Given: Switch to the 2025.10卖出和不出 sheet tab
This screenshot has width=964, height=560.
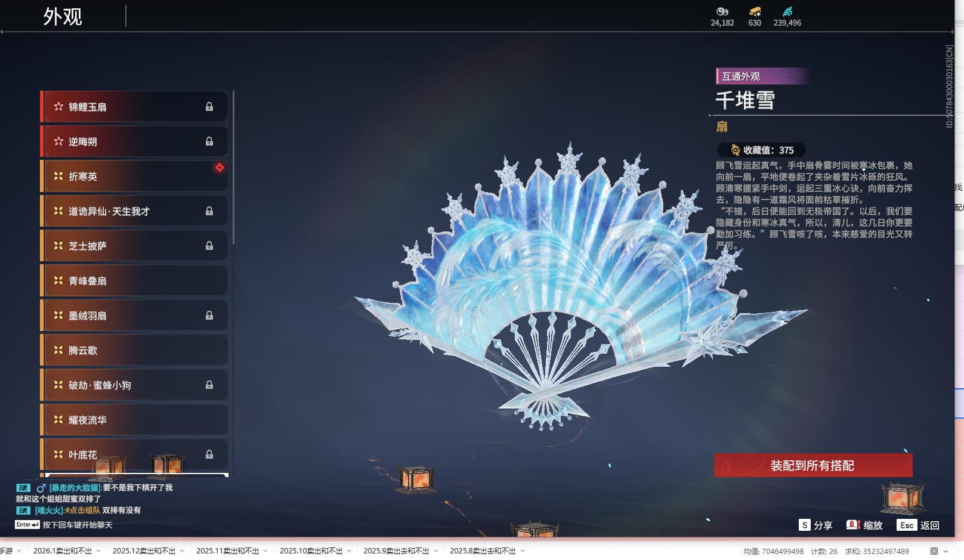Looking at the screenshot, I should pyautogui.click(x=311, y=551).
